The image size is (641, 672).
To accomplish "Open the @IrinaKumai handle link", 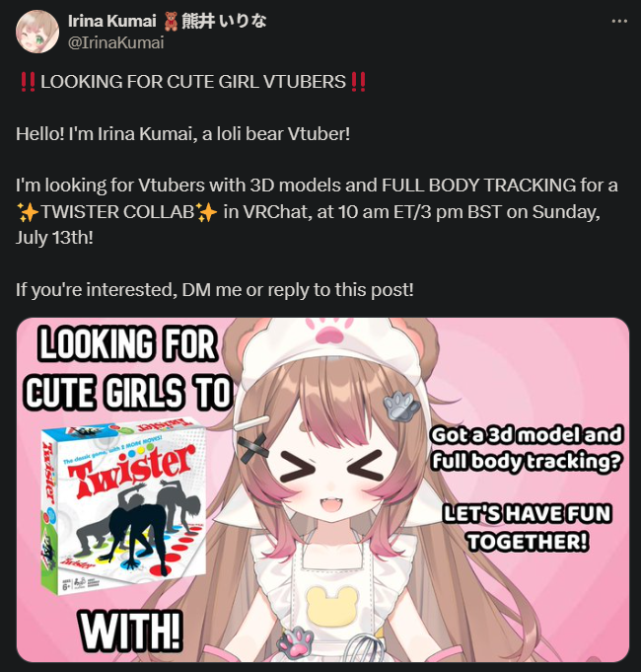I will coord(116,42).
